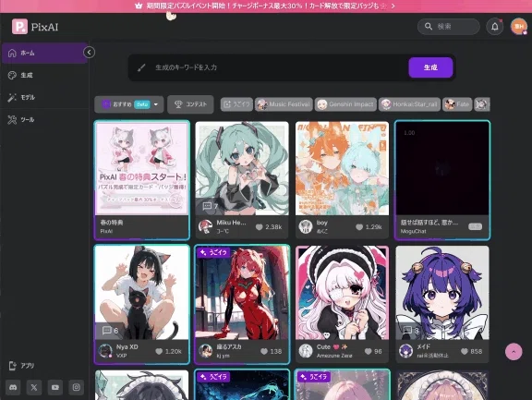
Task: Like the boy artwork heart
Action: pos(359,227)
